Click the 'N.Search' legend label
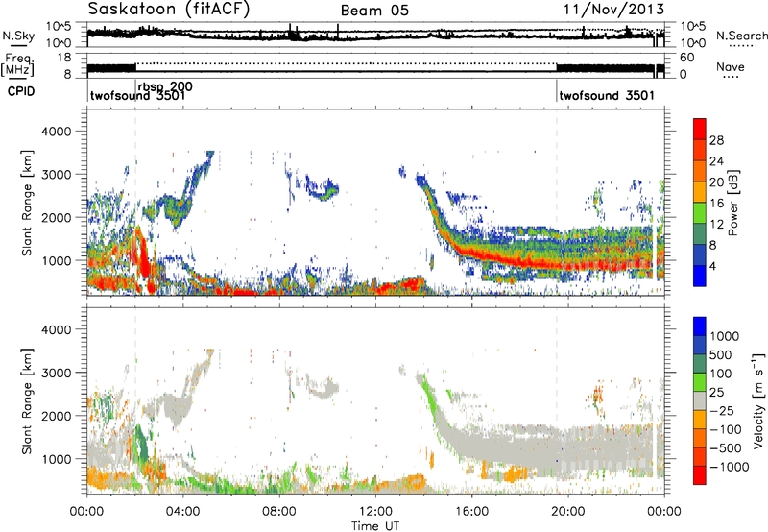 [x=741, y=36]
